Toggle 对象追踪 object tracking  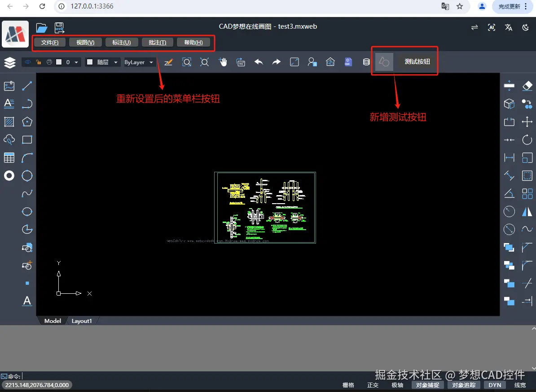464,385
